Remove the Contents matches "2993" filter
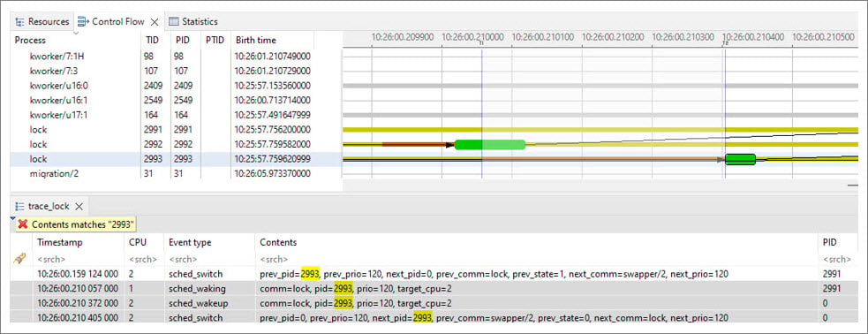 pyautogui.click(x=23, y=224)
